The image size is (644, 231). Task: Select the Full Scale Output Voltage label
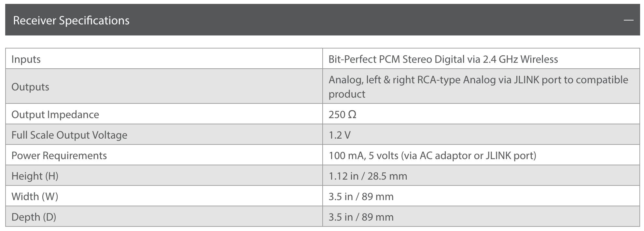point(69,135)
